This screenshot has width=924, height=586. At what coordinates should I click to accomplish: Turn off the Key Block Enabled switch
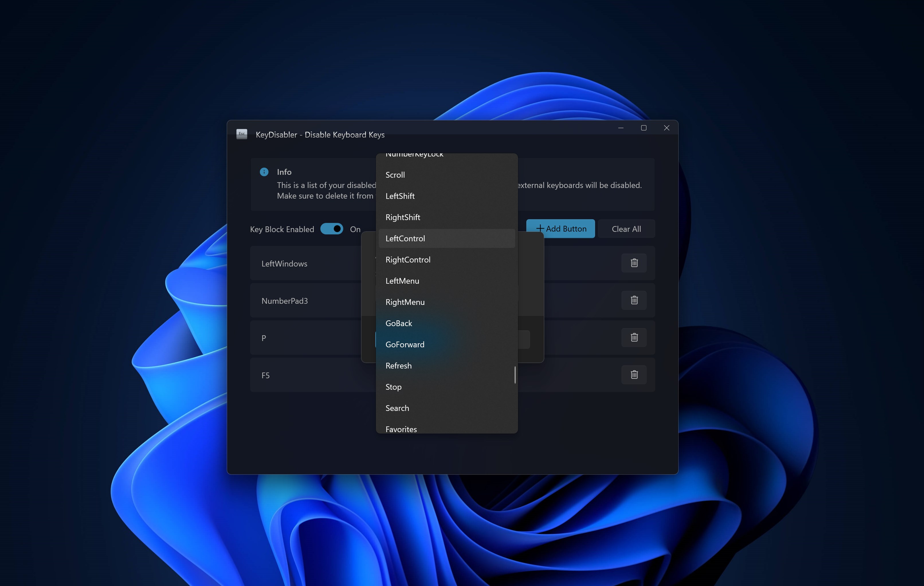click(332, 229)
